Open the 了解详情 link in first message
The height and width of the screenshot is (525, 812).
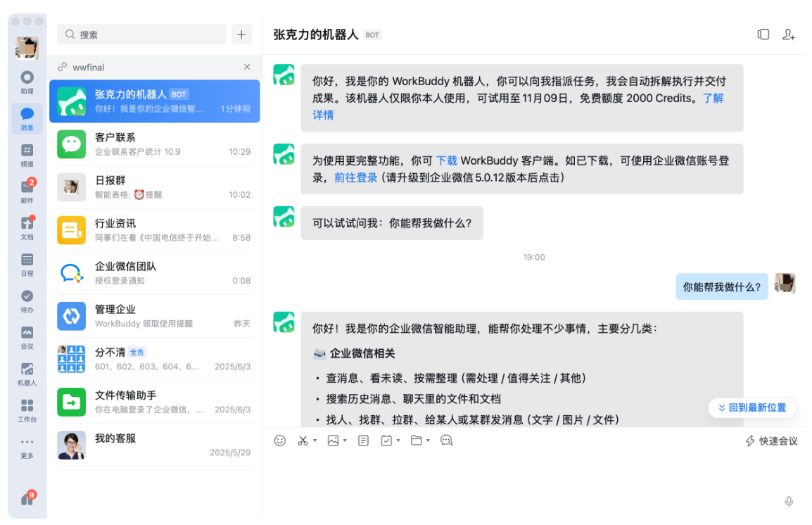(x=713, y=99)
